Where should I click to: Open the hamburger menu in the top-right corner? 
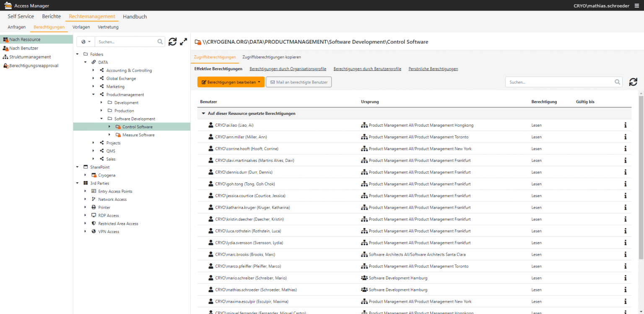(x=637, y=5)
